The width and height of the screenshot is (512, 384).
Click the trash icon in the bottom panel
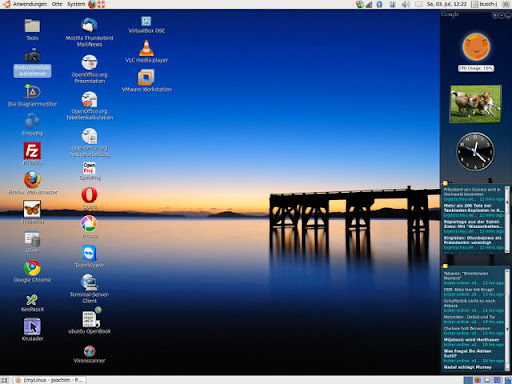pyautogui.click(x=507, y=380)
